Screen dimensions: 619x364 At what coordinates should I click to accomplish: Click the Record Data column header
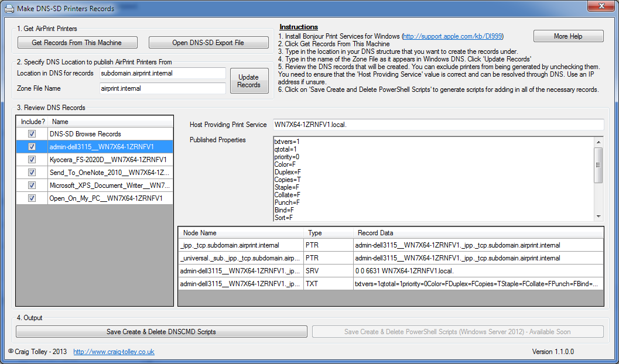[478, 233]
